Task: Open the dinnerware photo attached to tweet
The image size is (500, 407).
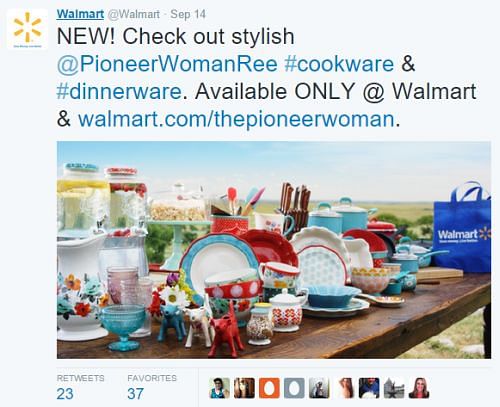Action: [274, 250]
